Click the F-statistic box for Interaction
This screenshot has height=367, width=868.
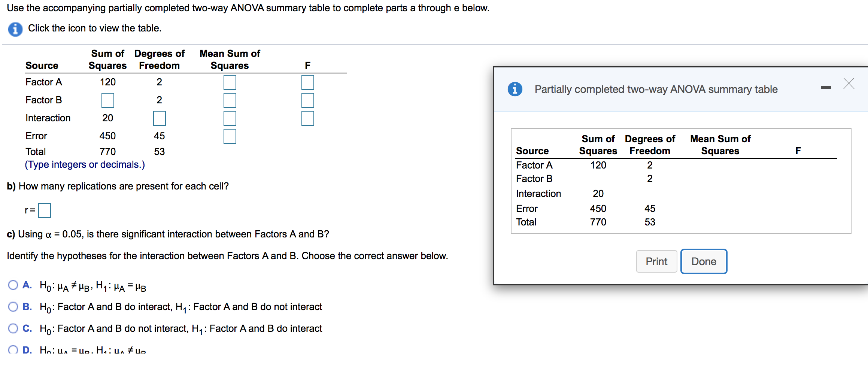pyautogui.click(x=307, y=118)
